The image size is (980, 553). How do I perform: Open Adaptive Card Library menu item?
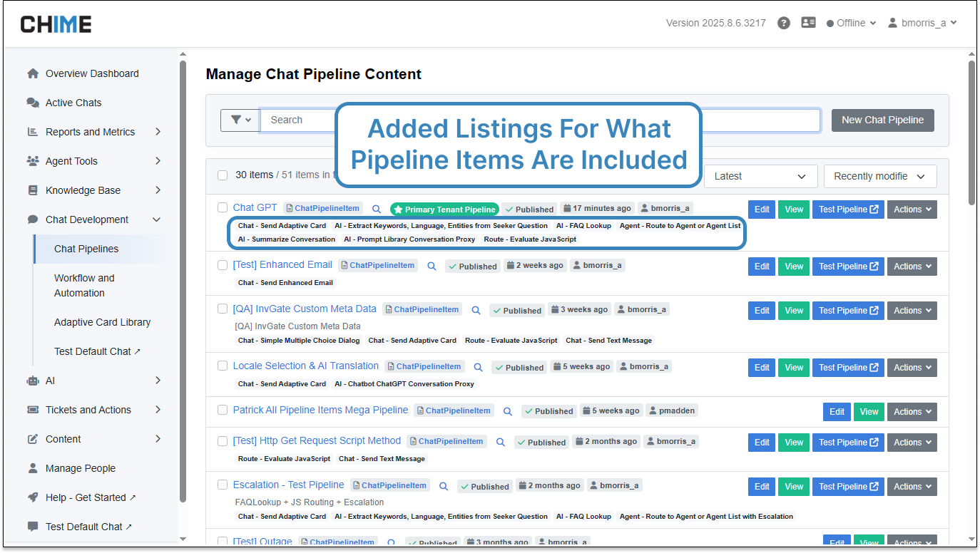[102, 322]
